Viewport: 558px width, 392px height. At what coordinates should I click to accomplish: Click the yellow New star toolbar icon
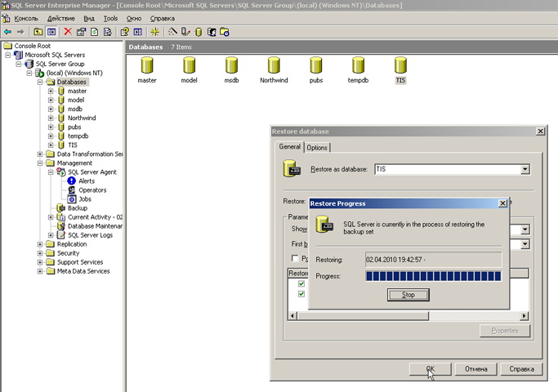click(x=154, y=32)
